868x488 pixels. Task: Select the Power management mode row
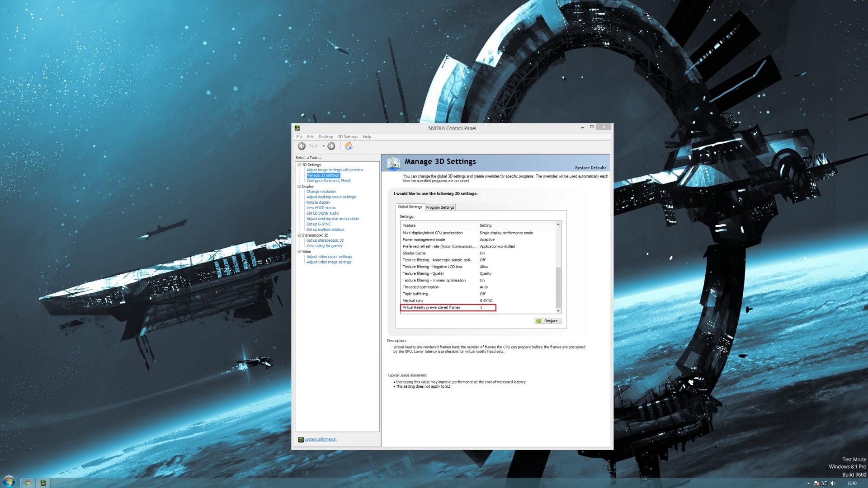(x=478, y=240)
